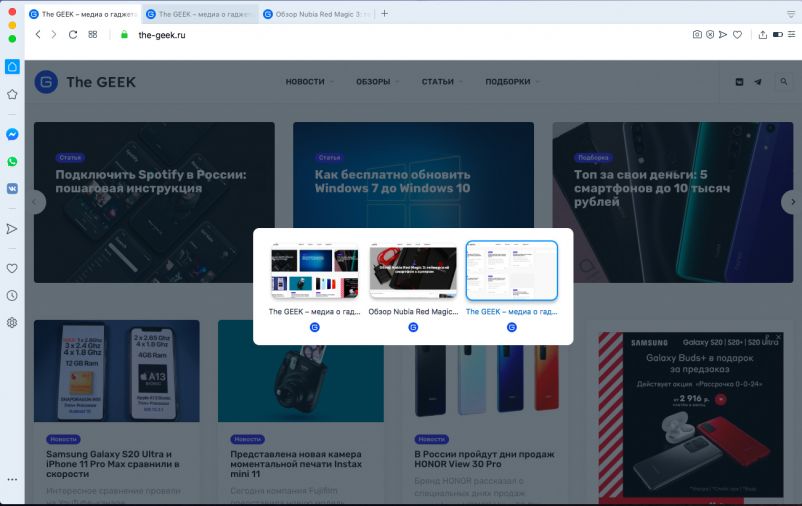Expand the СТАТЬИ menu
Image resolution: width=802 pixels, height=506 pixels.
441,82
